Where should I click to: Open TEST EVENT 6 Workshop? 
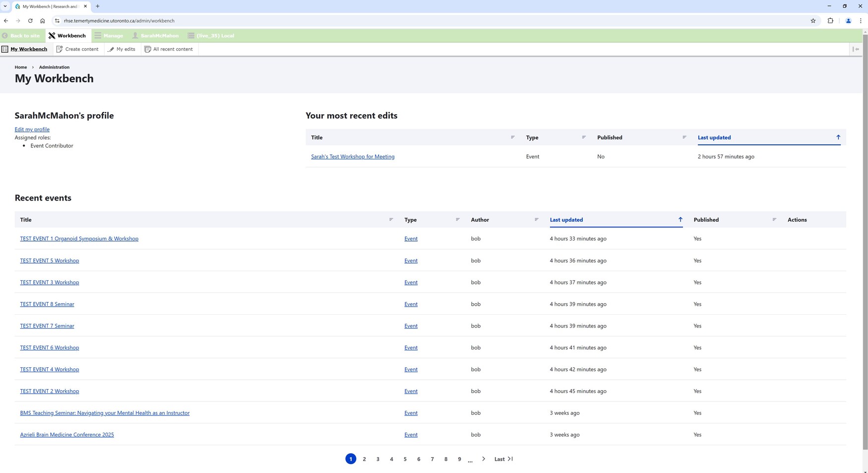coord(50,348)
